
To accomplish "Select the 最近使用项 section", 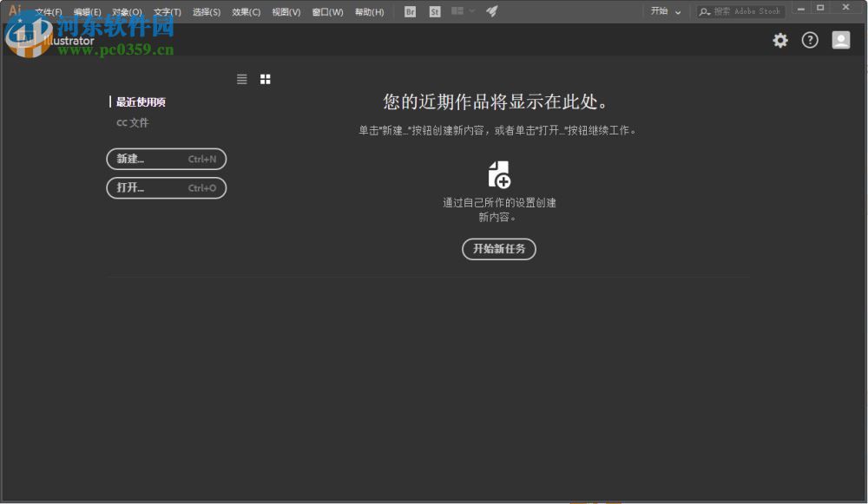I will coord(141,101).
